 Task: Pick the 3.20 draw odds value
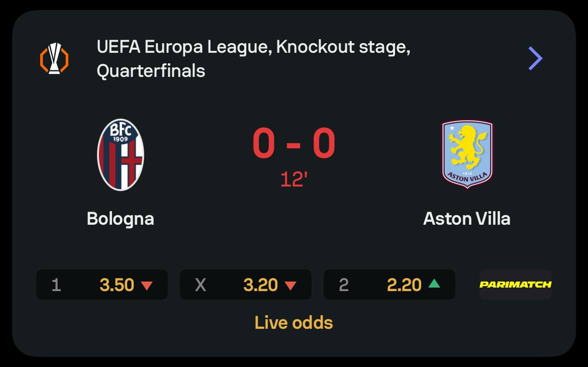tap(260, 285)
